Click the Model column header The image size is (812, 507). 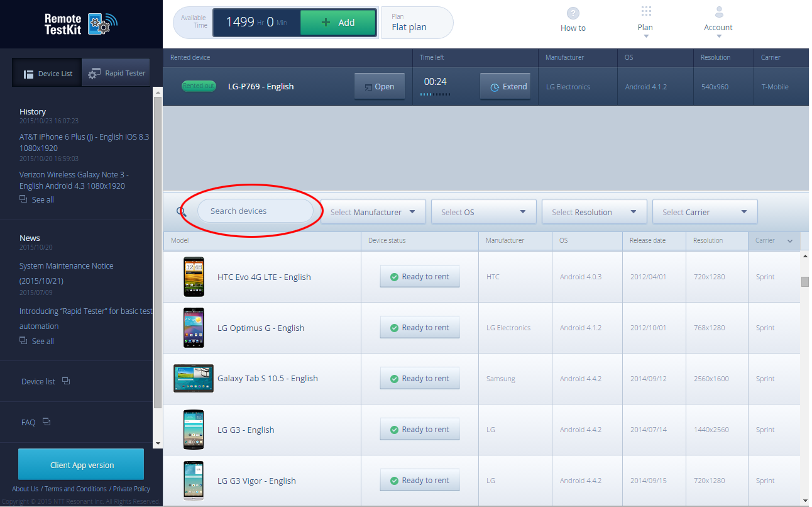262,240
